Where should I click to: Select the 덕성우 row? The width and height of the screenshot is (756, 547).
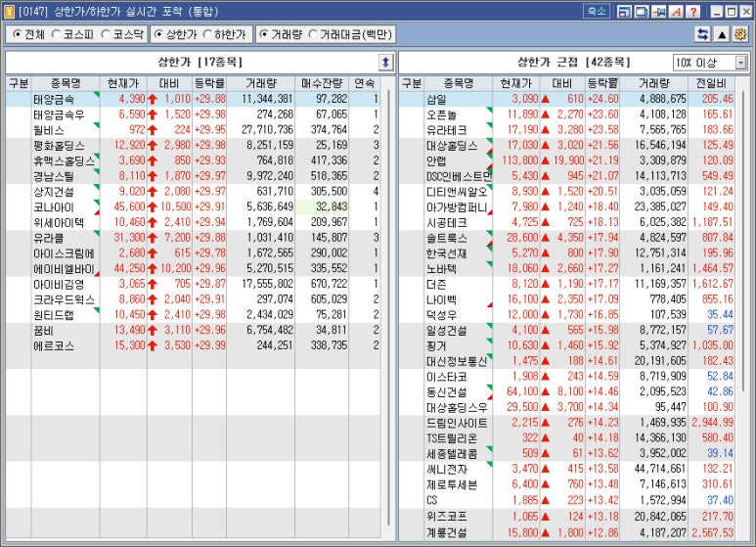tap(567, 315)
